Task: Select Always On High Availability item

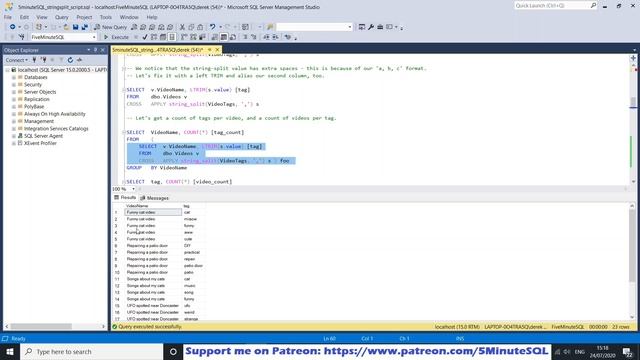Action: click(55, 114)
